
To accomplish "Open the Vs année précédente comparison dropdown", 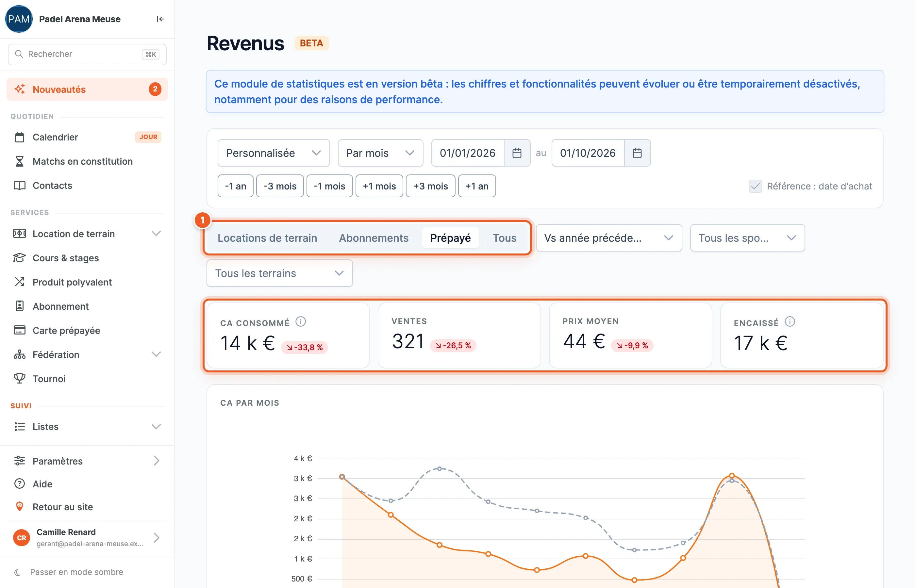I will coord(609,238).
